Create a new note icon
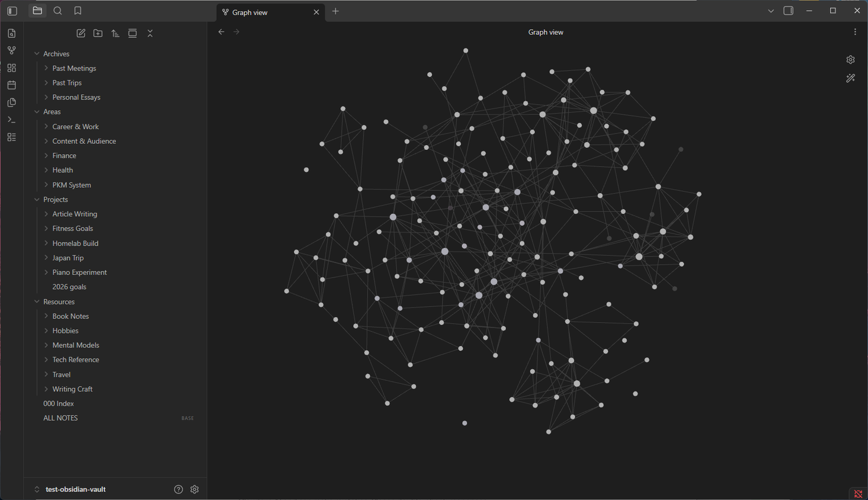The width and height of the screenshot is (868, 500). (81, 33)
